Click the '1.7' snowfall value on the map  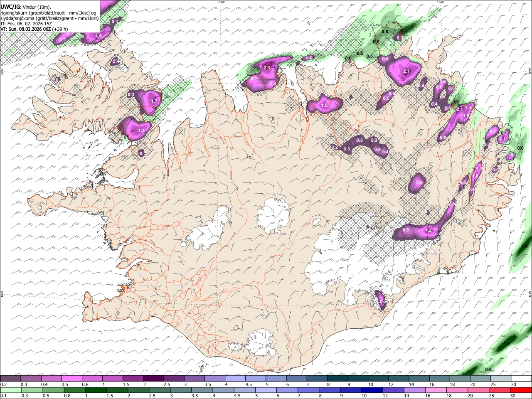(155, 101)
